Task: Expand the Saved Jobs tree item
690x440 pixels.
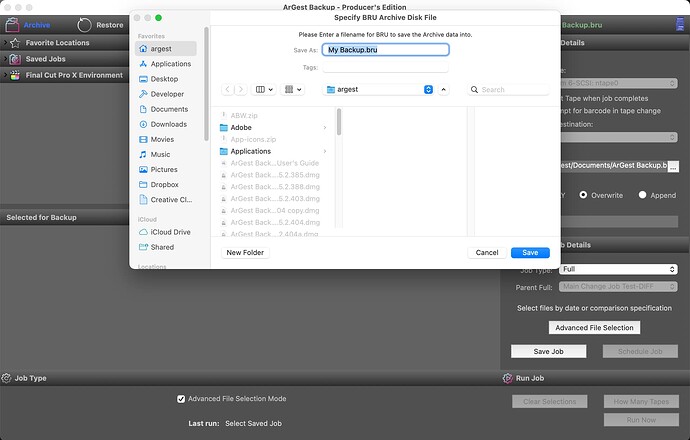Action: [5, 59]
